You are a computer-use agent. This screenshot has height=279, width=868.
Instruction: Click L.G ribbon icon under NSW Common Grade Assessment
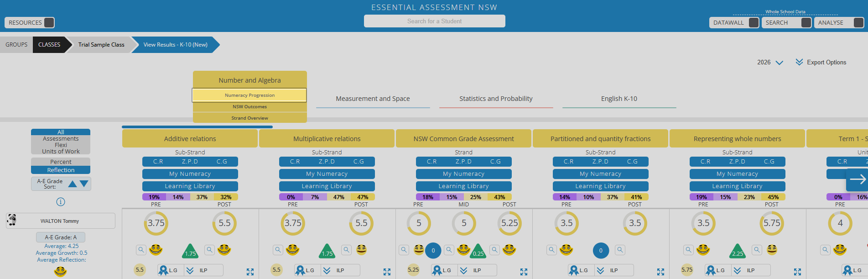pyautogui.click(x=437, y=270)
